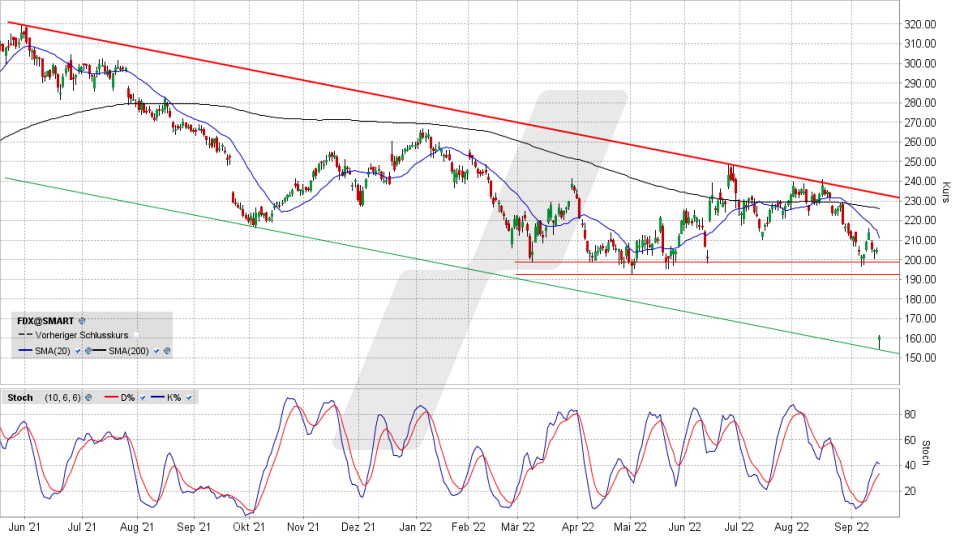
Task: Click the 320.00 price axis label
Action: click(920, 24)
